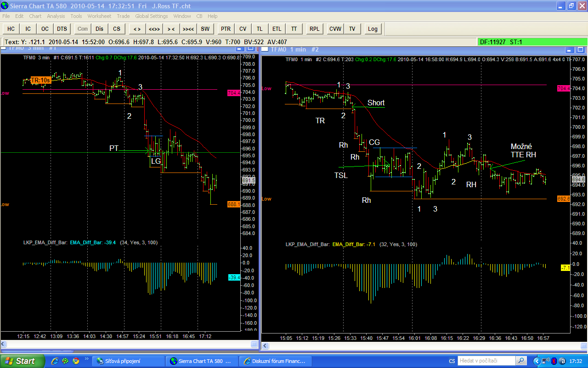The height and width of the screenshot is (368, 588).
Task: Click the PTR toolbar button
Action: 226,29
